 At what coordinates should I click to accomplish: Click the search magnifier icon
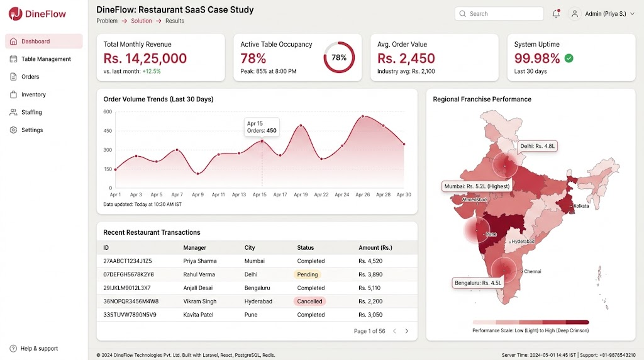(463, 14)
